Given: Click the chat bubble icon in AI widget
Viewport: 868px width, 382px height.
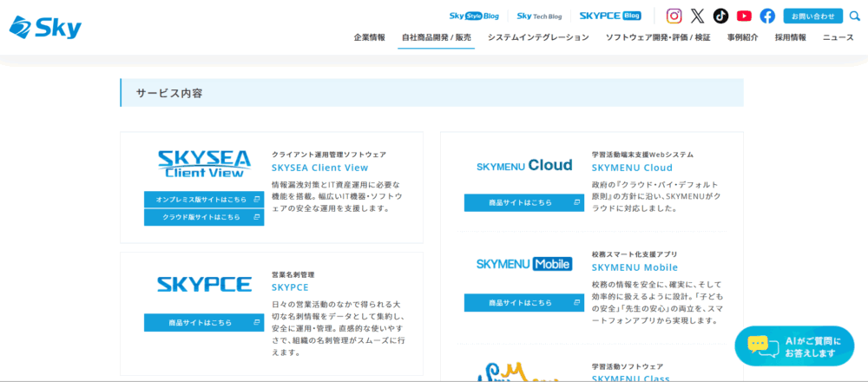Looking at the screenshot, I should (763, 346).
